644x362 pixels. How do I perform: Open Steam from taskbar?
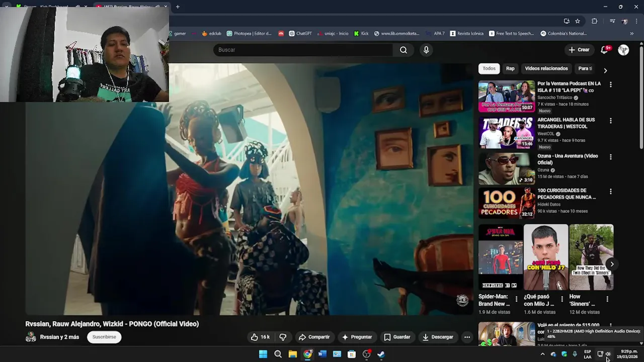(x=381, y=354)
